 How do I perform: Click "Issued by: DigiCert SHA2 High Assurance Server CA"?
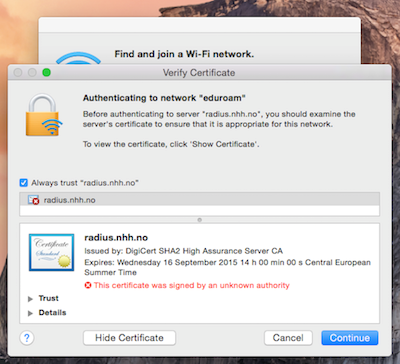[x=183, y=251]
